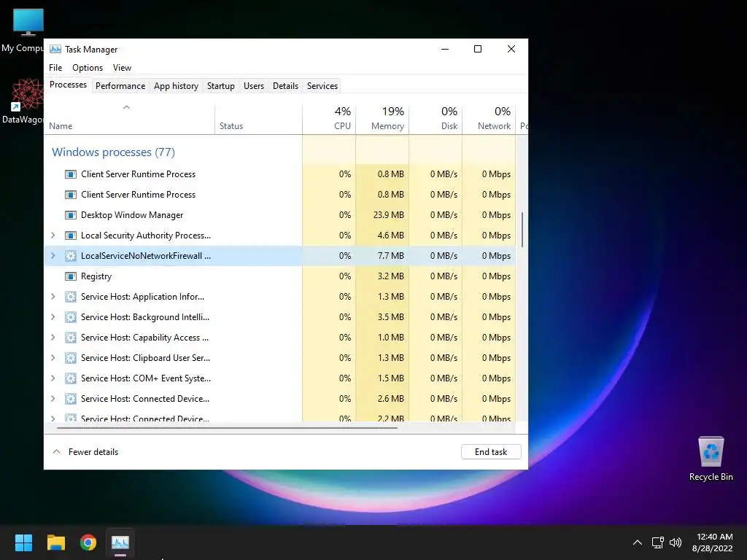Click the Service Host: Capability Access gear icon
This screenshot has width=747, height=560.
pos(71,338)
